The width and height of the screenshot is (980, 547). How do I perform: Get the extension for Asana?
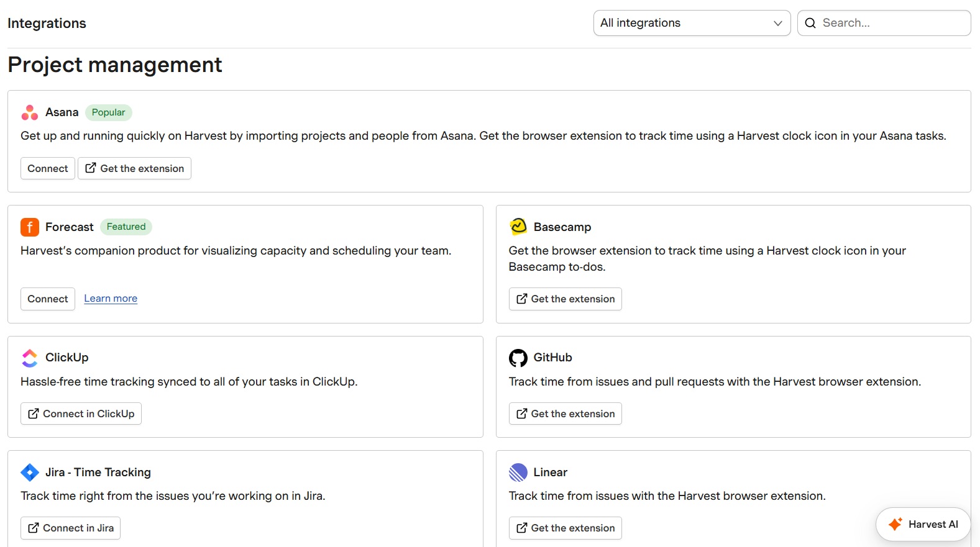tap(134, 168)
